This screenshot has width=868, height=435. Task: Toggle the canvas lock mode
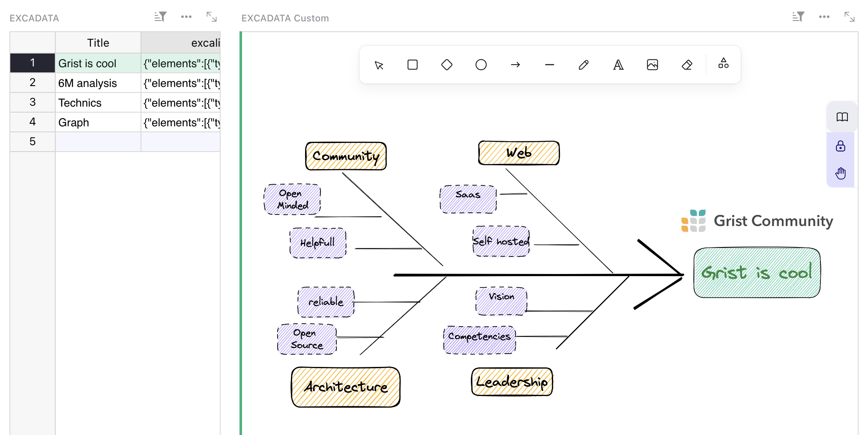840,146
